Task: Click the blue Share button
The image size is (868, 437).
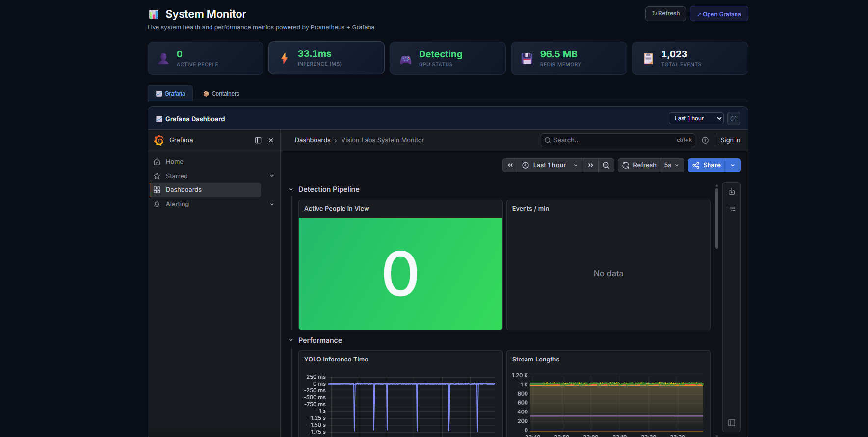Action: point(707,165)
